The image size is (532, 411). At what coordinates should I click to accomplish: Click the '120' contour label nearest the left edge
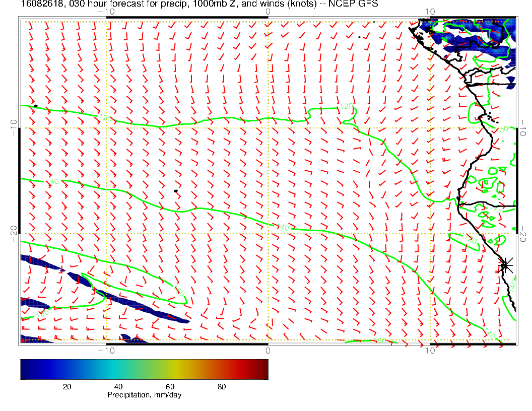click(105, 118)
